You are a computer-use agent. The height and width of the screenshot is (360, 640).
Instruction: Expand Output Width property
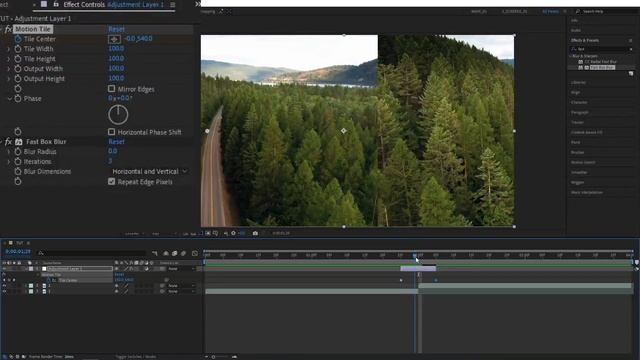pyautogui.click(x=9, y=69)
